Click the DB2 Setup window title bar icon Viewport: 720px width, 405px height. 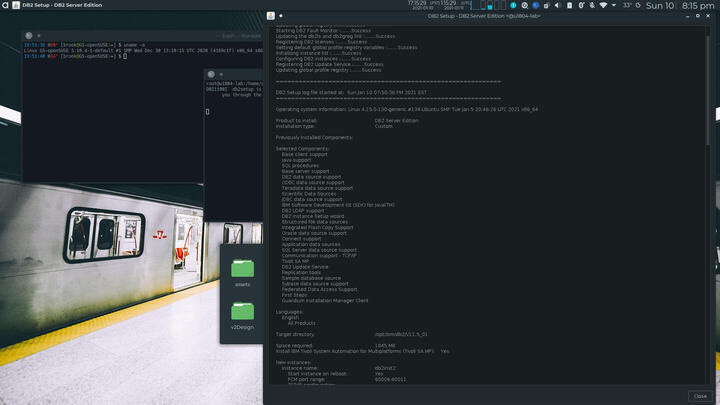pyautogui.click(x=270, y=16)
